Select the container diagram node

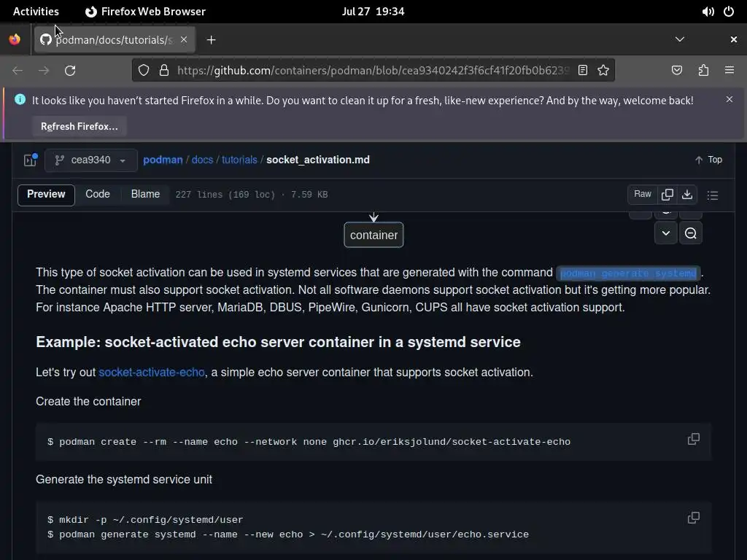373,235
